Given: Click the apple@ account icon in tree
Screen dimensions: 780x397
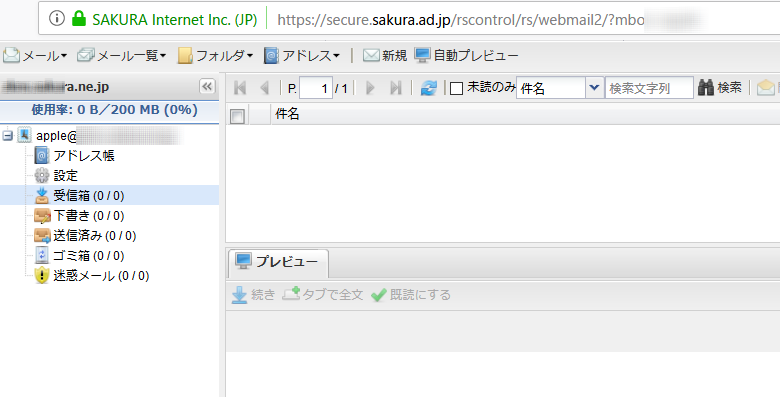Looking at the screenshot, I should [24, 135].
